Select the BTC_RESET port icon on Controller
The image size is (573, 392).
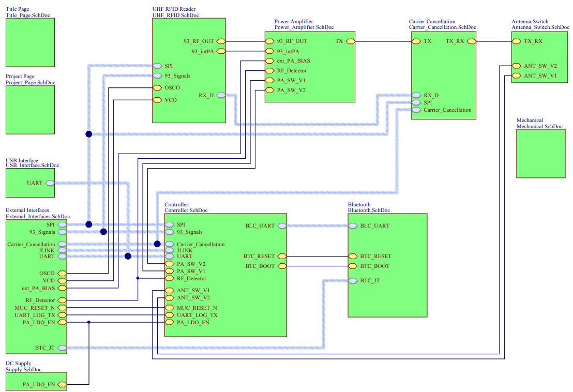(x=282, y=256)
